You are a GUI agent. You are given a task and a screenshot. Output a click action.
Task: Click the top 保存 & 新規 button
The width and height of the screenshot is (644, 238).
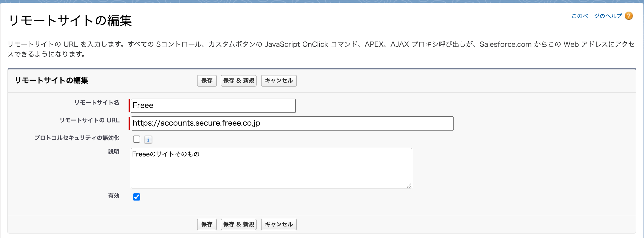coord(239,81)
